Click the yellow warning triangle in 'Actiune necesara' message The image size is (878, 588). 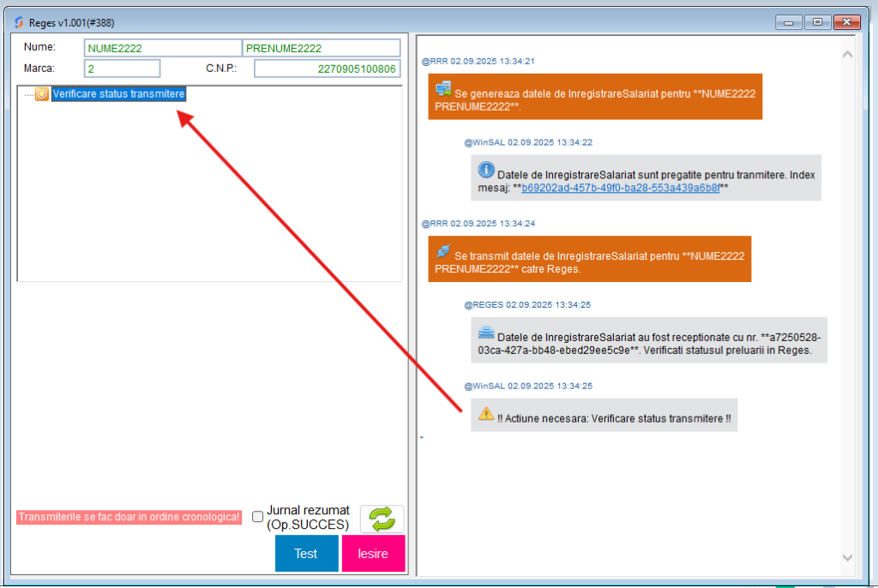[486, 414]
